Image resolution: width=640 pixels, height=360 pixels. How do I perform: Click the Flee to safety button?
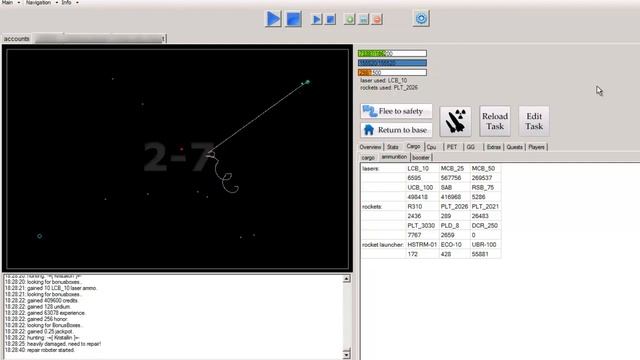[x=396, y=111]
